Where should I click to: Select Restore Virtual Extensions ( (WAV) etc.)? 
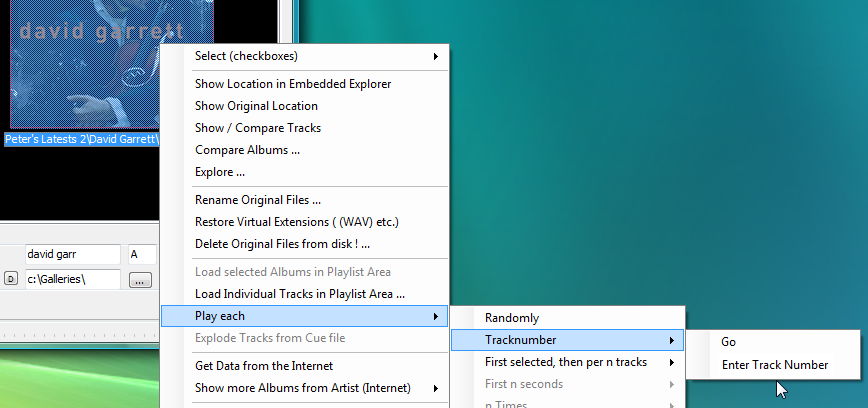tap(304, 222)
